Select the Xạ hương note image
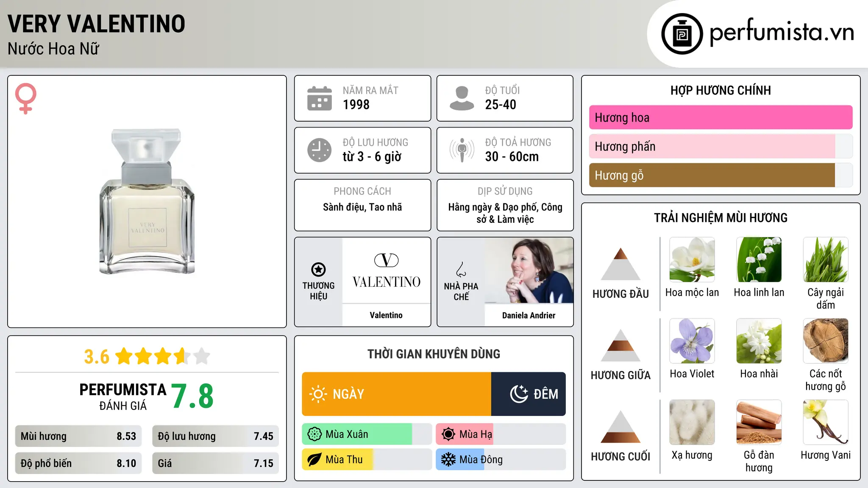The width and height of the screenshot is (868, 488). (x=692, y=422)
